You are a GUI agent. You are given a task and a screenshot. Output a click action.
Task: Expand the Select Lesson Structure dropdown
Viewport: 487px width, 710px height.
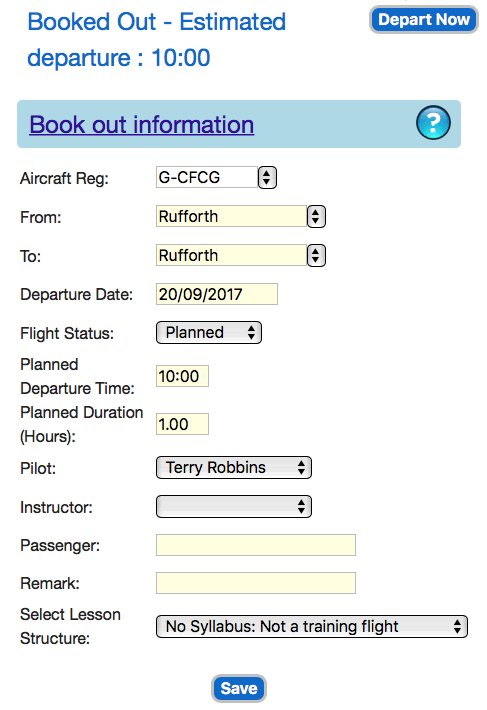tap(312, 627)
